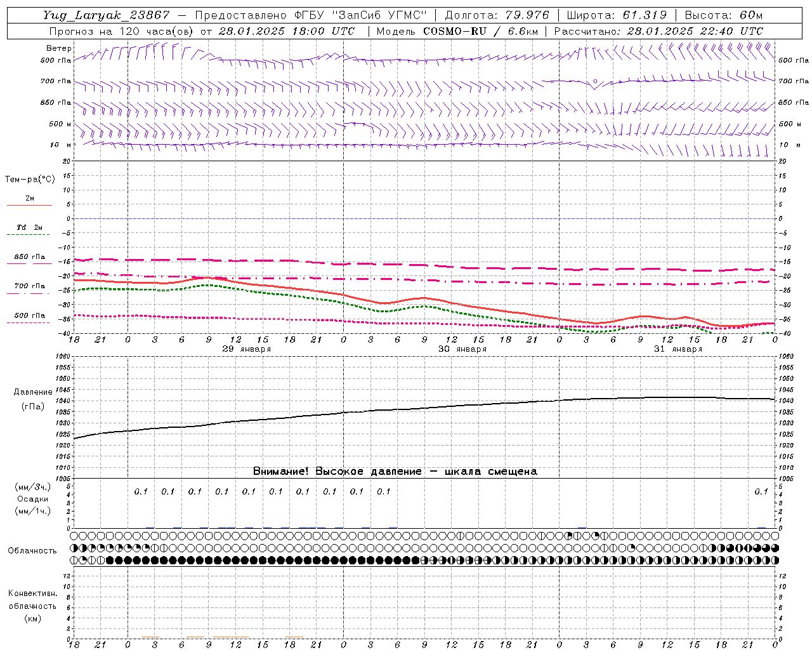
Task: Click the 30 января date label
Action: click(x=462, y=349)
